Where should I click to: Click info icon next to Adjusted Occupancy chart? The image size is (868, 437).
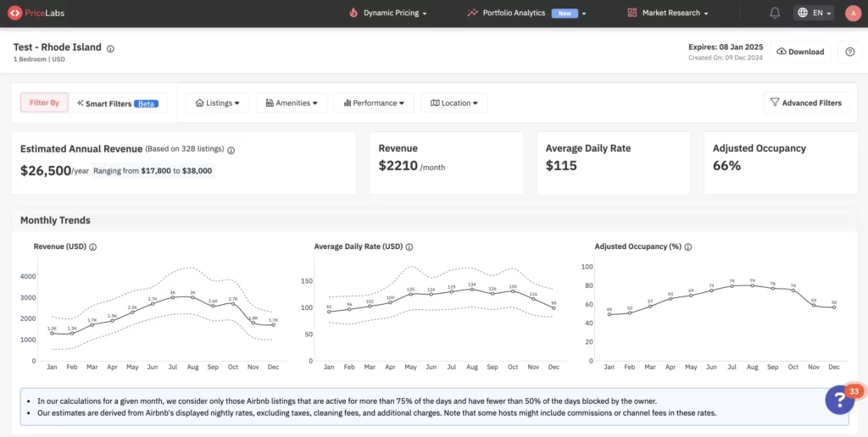point(688,247)
